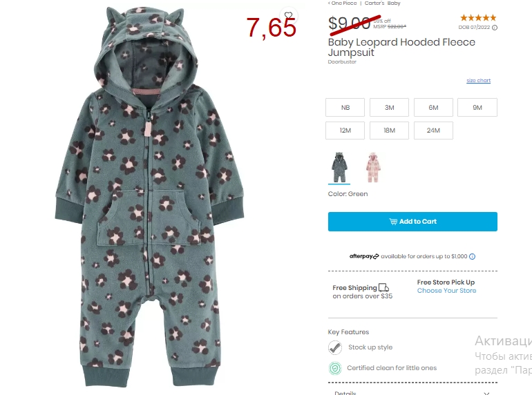This screenshot has height=395, width=532.
Task: Expand the Details section chevron
Action: (487, 394)
